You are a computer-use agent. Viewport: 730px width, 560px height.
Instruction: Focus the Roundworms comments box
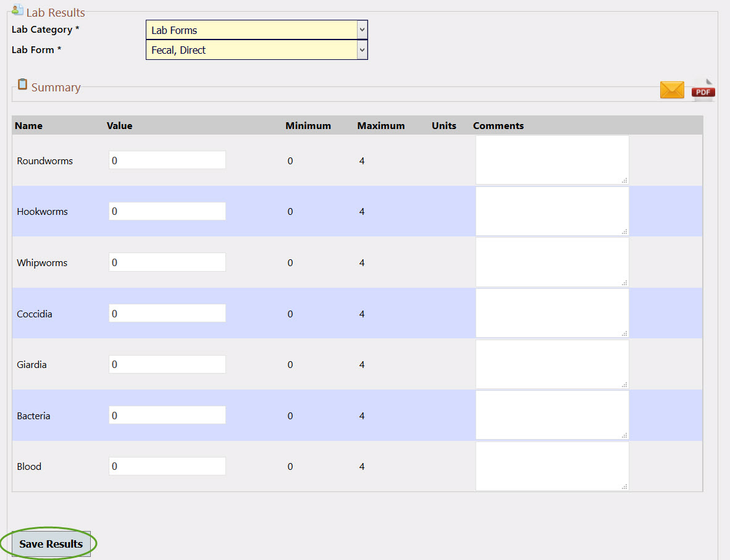552,160
